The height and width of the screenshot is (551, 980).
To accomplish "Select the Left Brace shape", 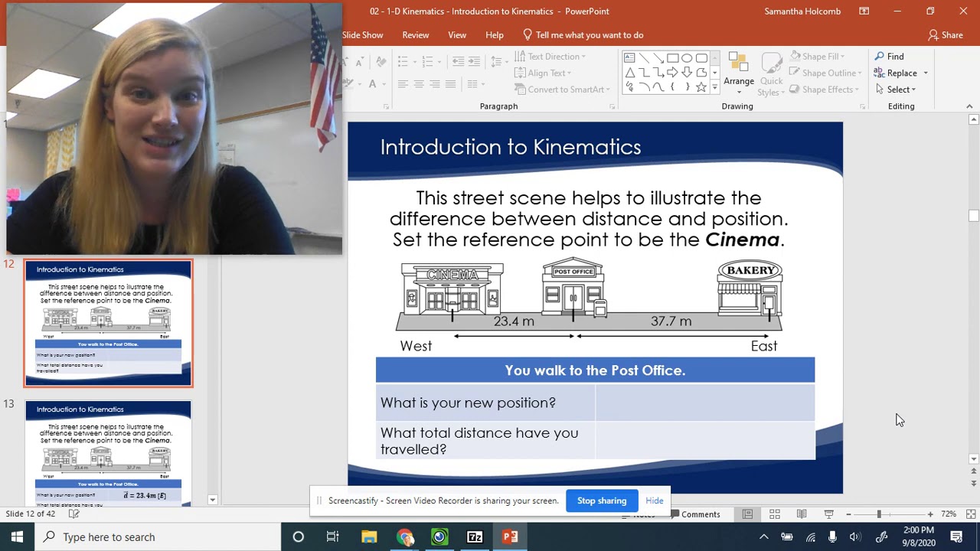I will [672, 87].
